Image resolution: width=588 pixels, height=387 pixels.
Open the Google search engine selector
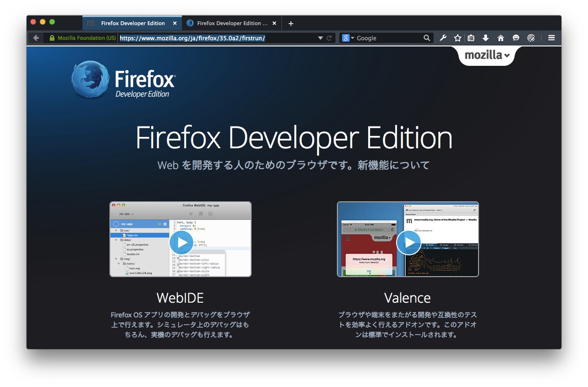point(348,38)
